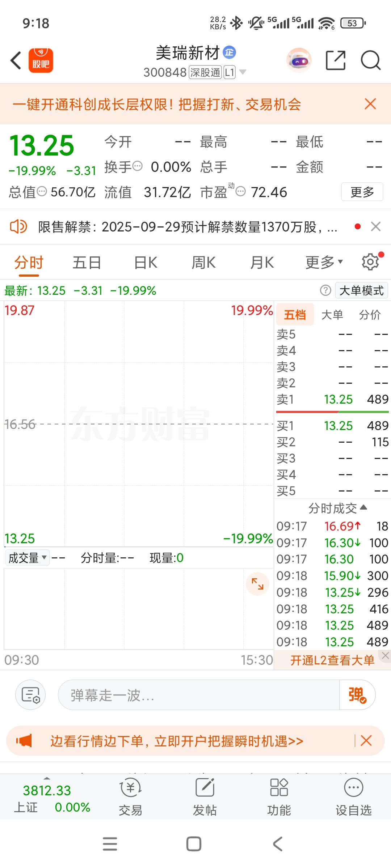Tap the 09:18 trade at 15.90
This screenshot has width=391, height=868.
(332, 576)
